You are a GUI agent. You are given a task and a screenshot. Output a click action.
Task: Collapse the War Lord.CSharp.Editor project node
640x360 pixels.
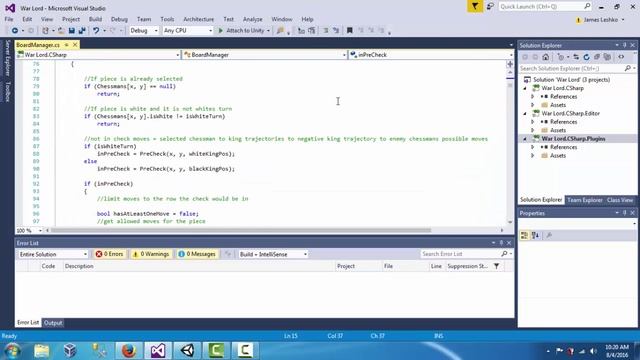(x=525, y=113)
